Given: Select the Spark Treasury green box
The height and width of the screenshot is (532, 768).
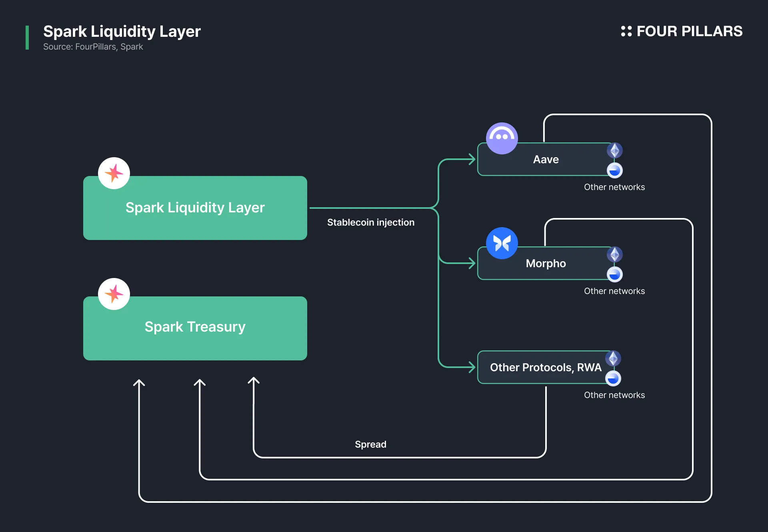Looking at the screenshot, I should (x=195, y=328).
